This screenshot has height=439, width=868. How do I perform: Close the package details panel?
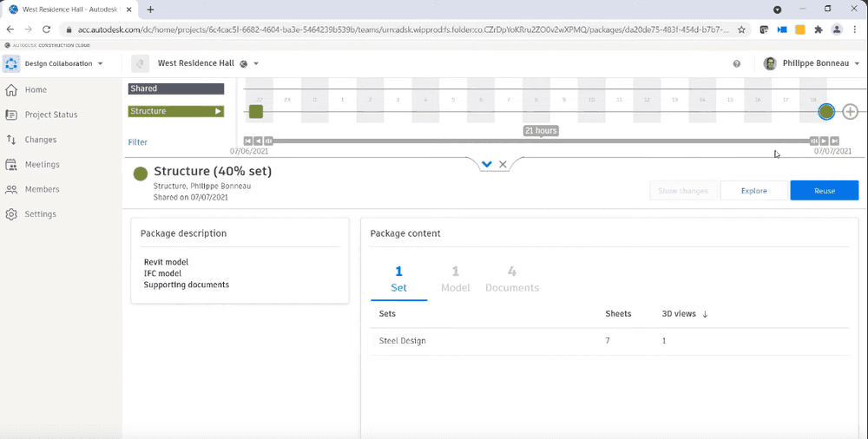pos(503,164)
